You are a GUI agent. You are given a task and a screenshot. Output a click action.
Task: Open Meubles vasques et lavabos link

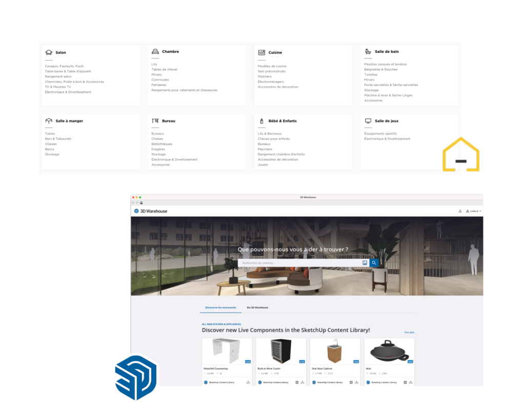386,64
